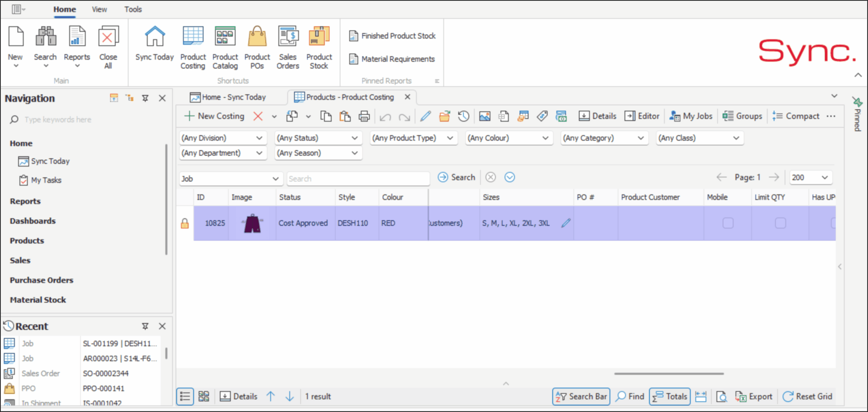This screenshot has width=868, height=412.
Task: Open the 200 page size dropdown
Action: coord(811,177)
